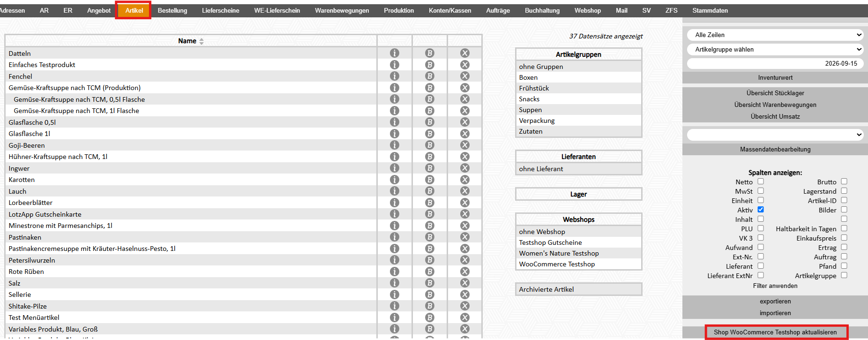This screenshot has width=868, height=340.
Task: Open Archivierte Artikel
Action: (x=578, y=289)
